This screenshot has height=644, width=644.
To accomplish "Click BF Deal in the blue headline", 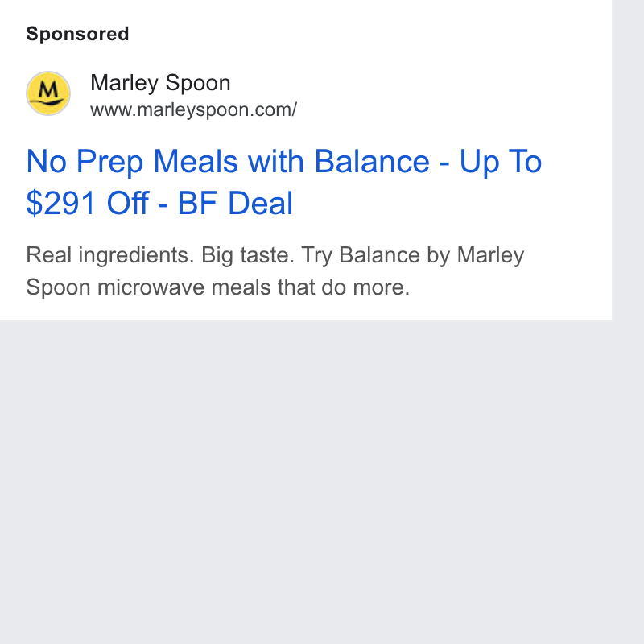I will coord(235,203).
